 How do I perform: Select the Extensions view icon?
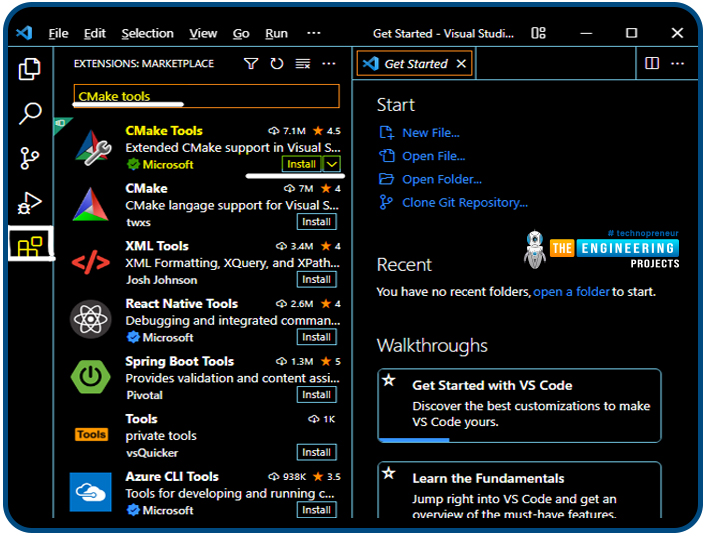30,246
